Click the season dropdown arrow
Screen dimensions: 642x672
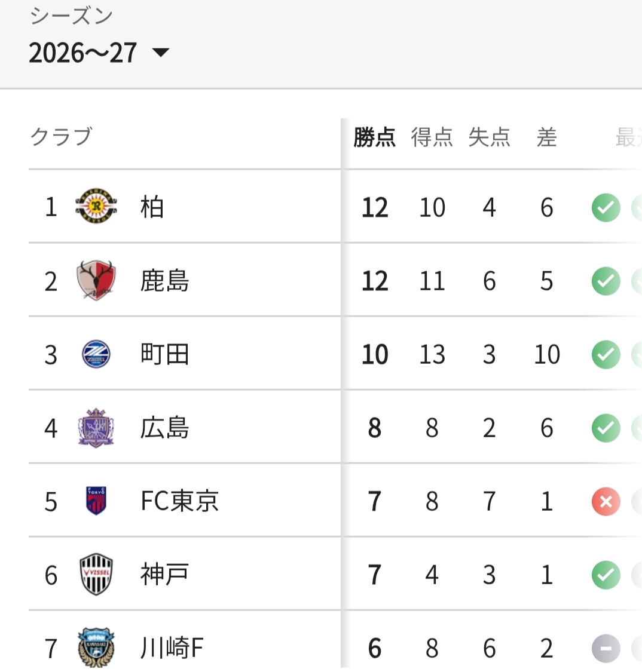click(161, 53)
